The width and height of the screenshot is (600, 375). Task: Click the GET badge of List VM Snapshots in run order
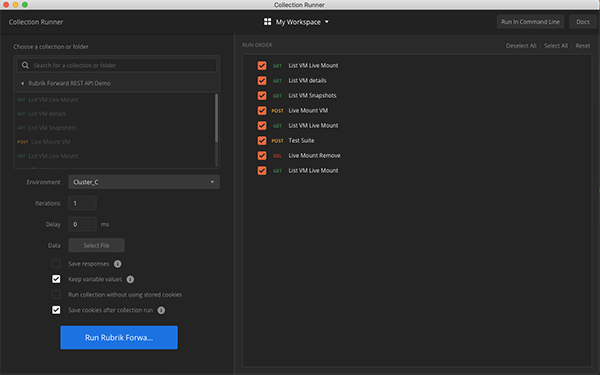277,96
